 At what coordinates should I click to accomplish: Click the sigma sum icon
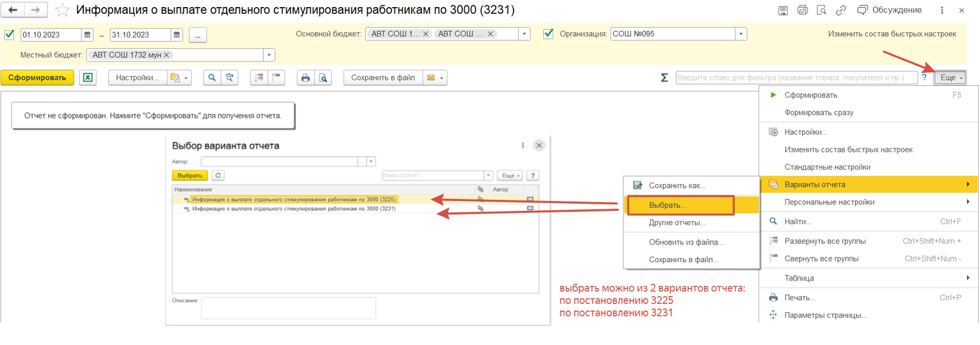664,77
